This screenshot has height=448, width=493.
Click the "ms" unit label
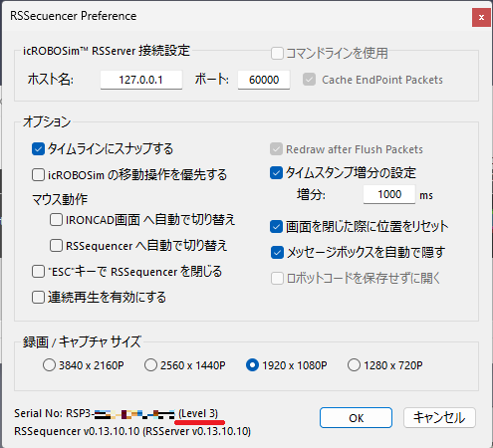[426, 195]
